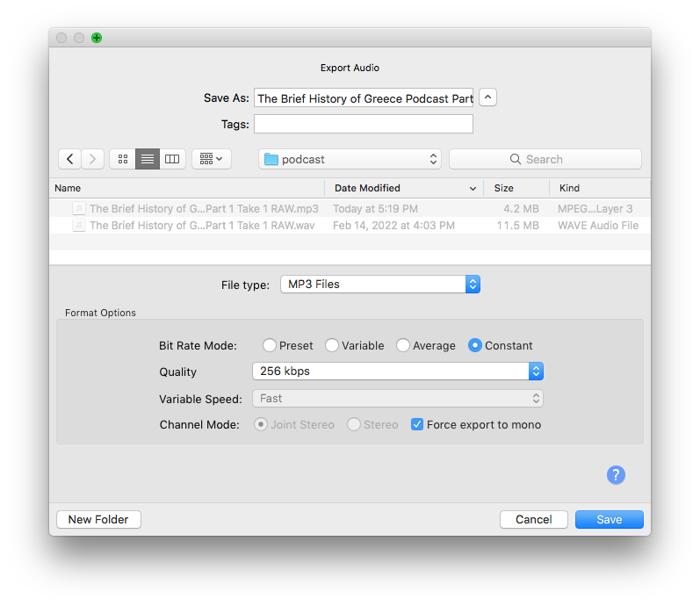Click in the Tags input field
This screenshot has width=700, height=606.
coord(363,124)
